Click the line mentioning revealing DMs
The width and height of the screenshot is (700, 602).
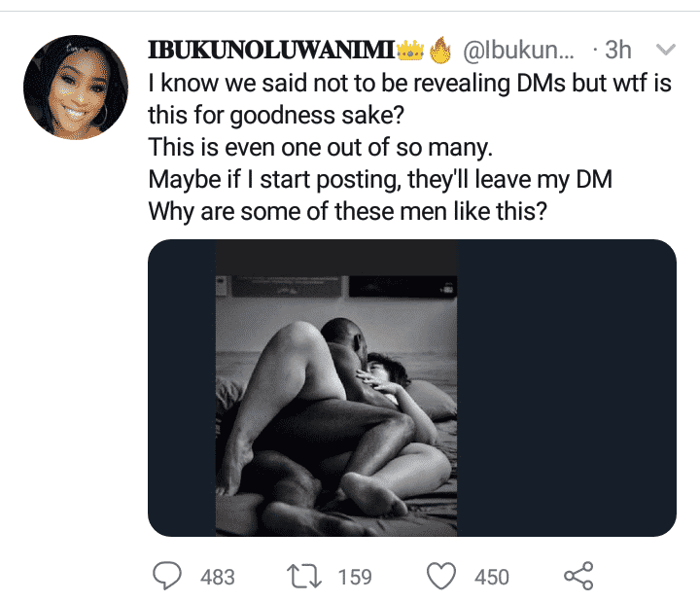408,84
